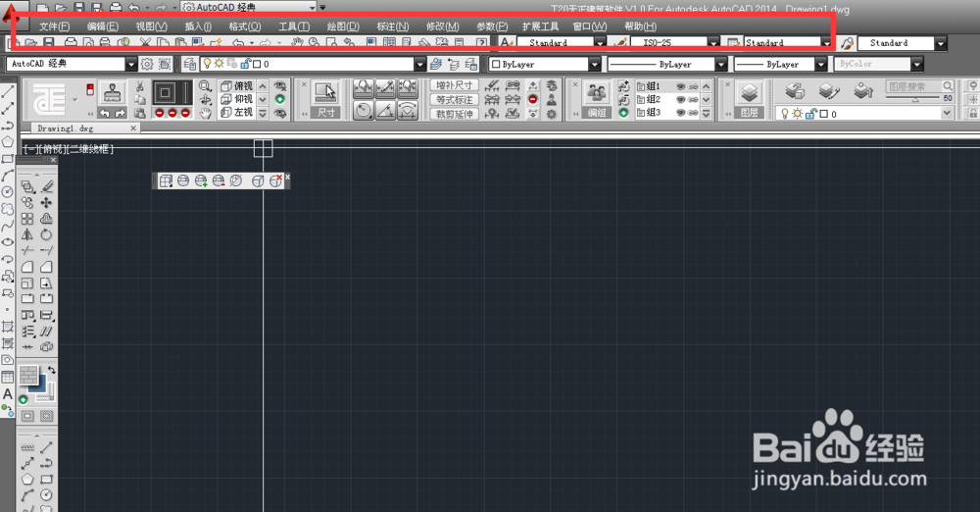Viewport: 980px width, 512px height.
Task: Click the Cut scissors icon in standard toolbar
Action: (145, 43)
